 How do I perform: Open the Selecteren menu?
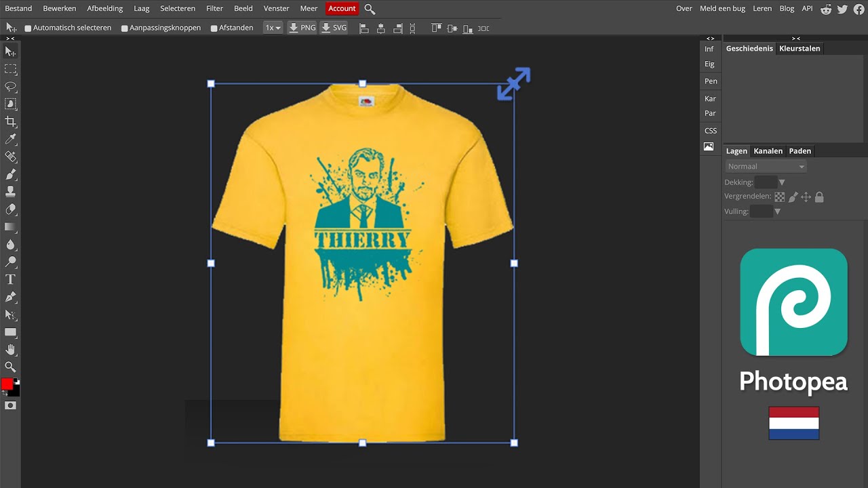(x=178, y=9)
